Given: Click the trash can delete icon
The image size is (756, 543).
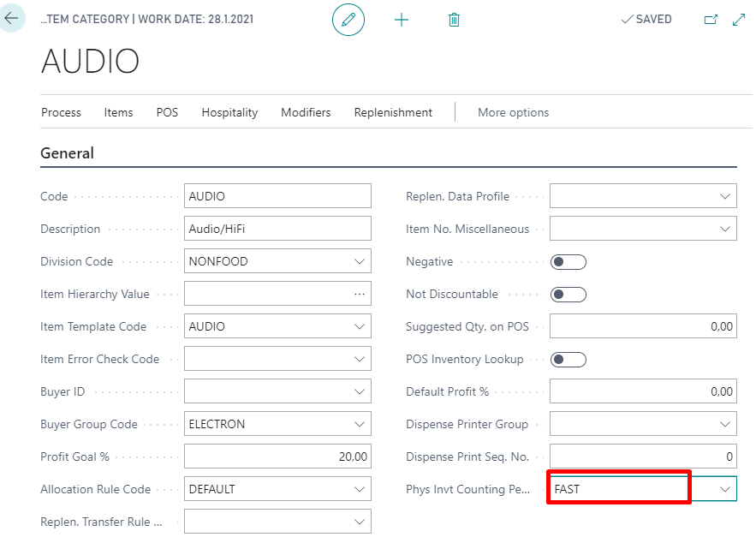Looking at the screenshot, I should click(455, 20).
